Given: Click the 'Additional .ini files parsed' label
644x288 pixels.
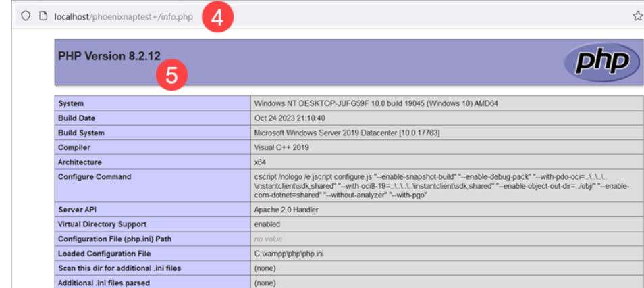Looking at the screenshot, I should pyautogui.click(x=103, y=283).
